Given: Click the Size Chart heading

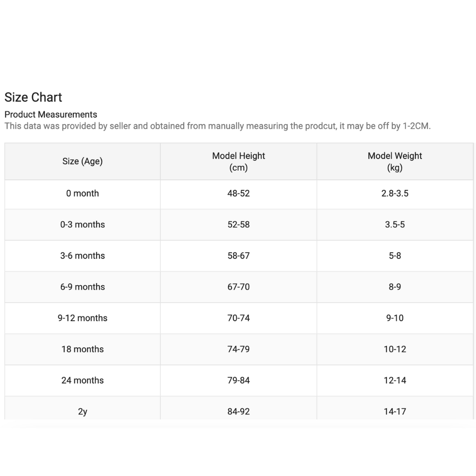Looking at the screenshot, I should coord(33,97).
